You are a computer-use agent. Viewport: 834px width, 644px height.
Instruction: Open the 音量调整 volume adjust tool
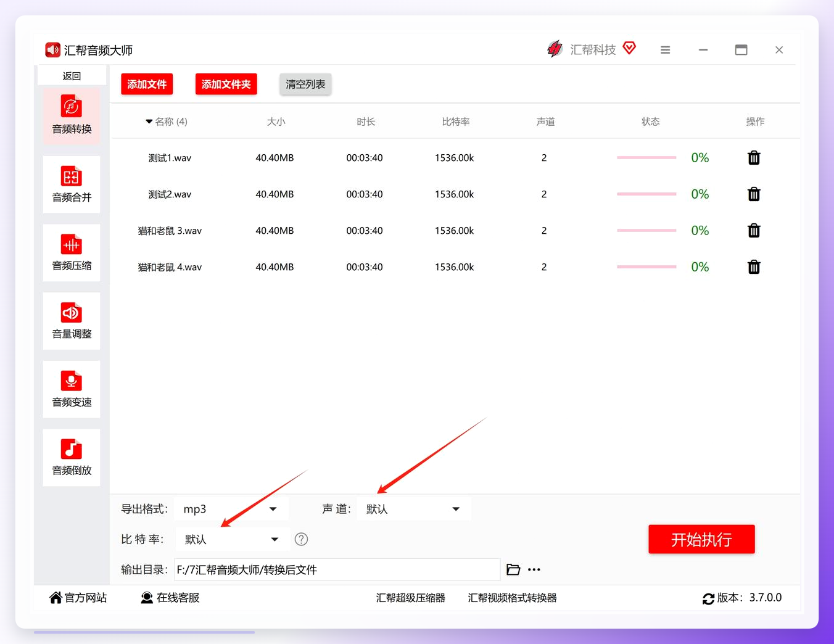[x=72, y=321]
